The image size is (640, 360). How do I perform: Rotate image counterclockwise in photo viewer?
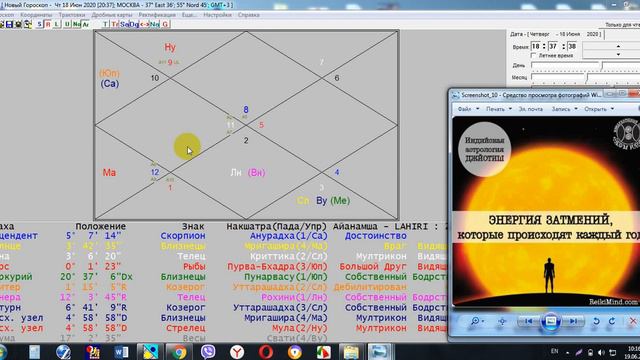[x=596, y=321]
